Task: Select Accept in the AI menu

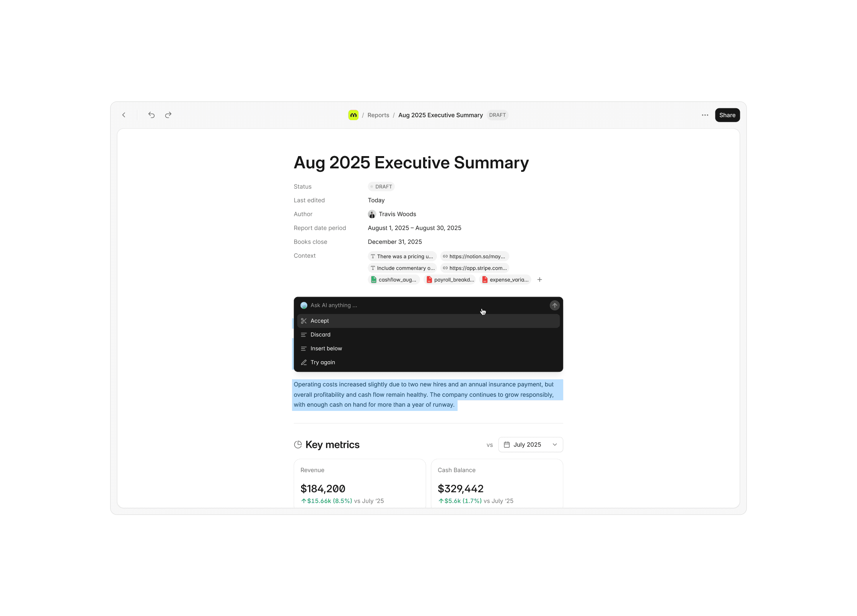Action: pos(320,321)
